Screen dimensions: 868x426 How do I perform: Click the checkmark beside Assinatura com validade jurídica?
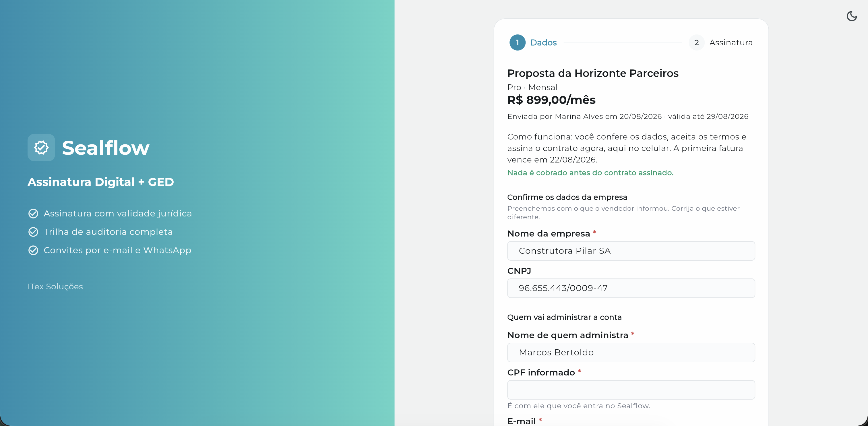[33, 214]
